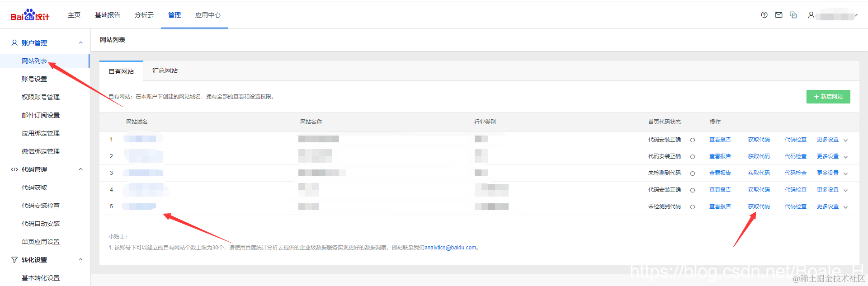868x286 pixels.
Task: Click 查看报告 for row 3
Action: click(720, 173)
